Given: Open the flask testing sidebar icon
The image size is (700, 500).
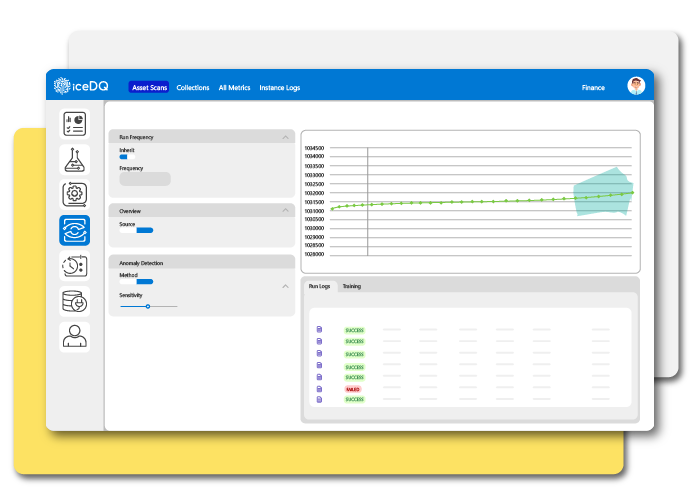Looking at the screenshot, I should (x=75, y=159).
